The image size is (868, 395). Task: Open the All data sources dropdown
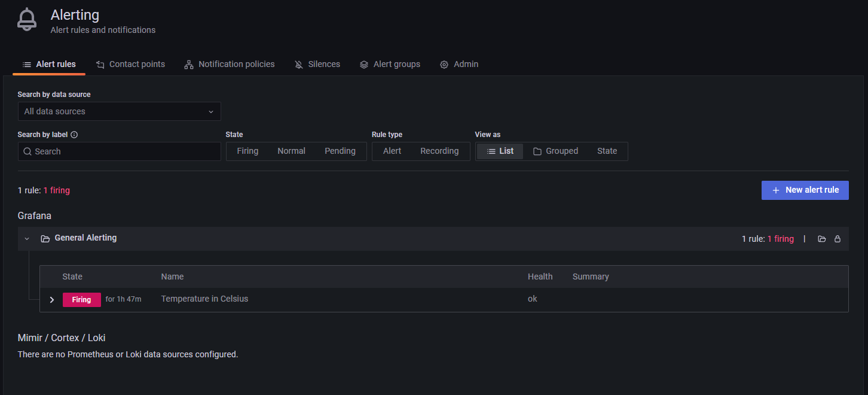(x=120, y=111)
